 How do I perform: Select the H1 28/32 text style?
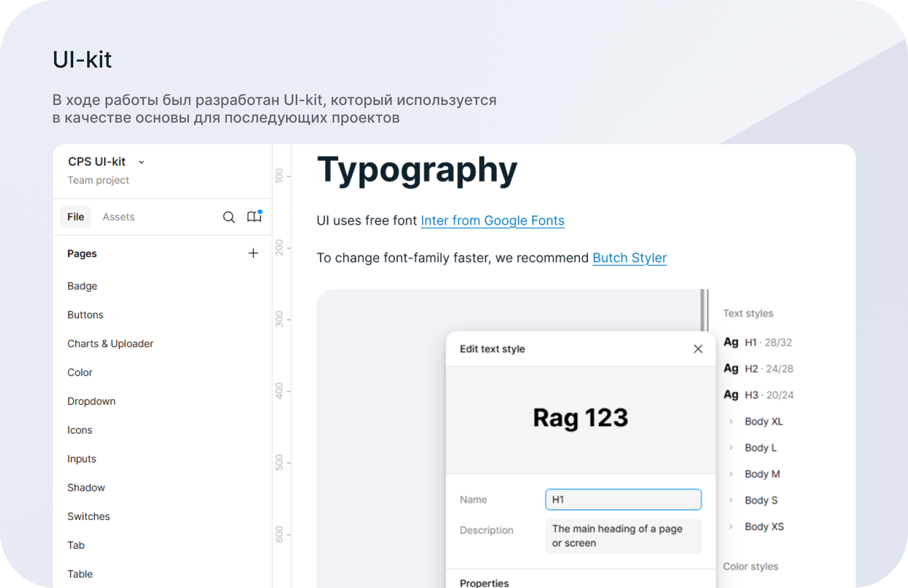(x=758, y=342)
